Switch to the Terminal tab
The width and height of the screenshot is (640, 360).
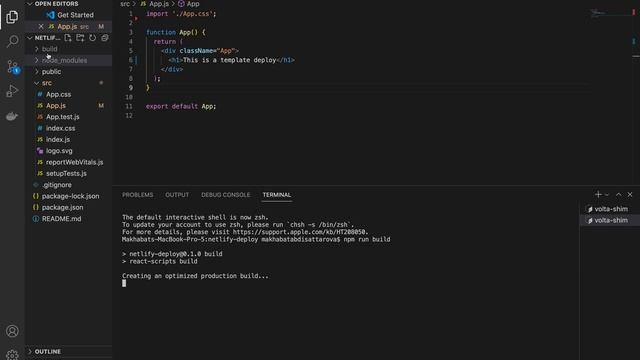point(277,195)
